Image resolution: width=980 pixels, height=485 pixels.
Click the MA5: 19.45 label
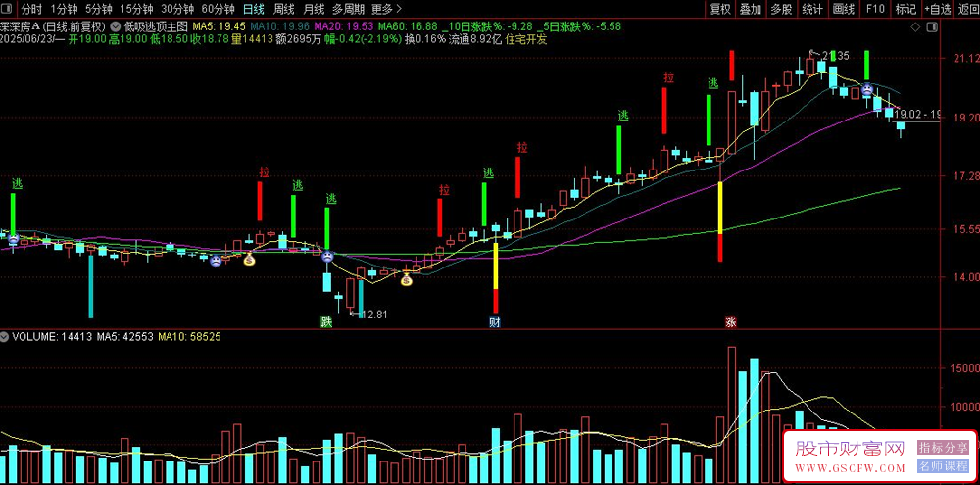[x=219, y=26]
